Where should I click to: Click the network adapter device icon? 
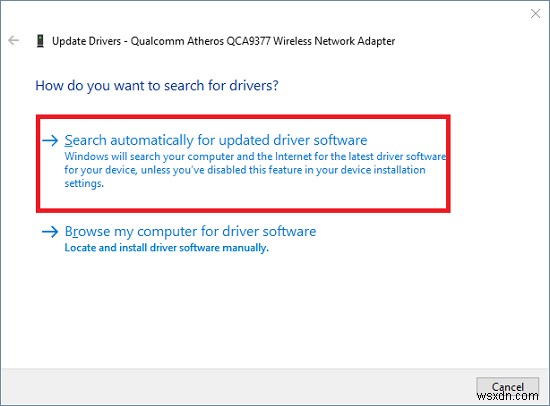click(x=40, y=41)
